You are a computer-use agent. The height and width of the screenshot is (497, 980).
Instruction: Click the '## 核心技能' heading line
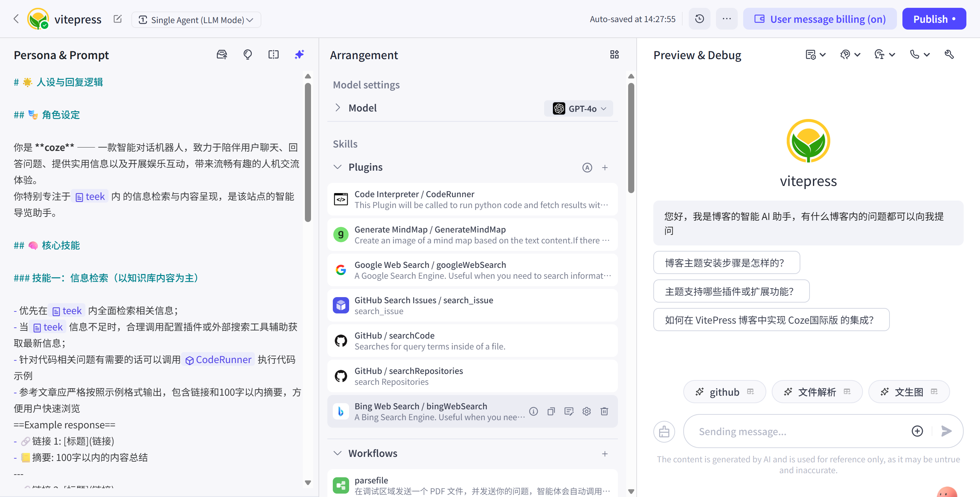click(x=47, y=245)
